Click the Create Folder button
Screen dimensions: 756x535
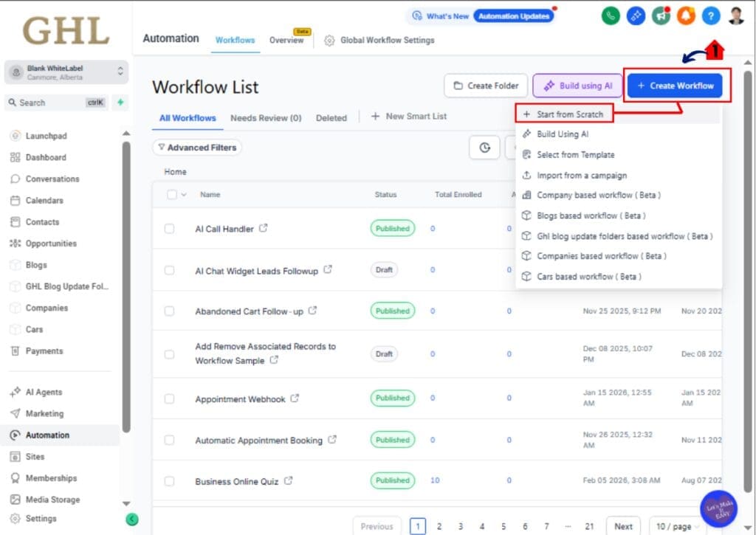(486, 86)
